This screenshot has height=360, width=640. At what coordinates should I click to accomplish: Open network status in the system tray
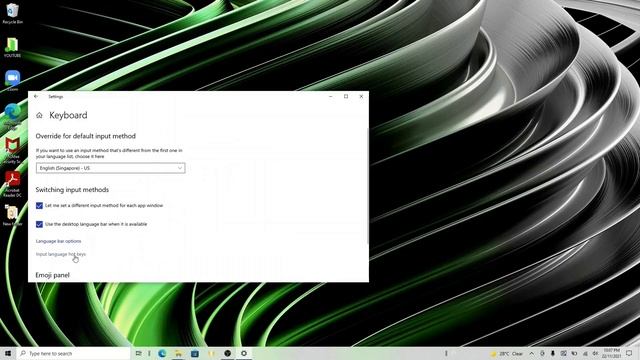coord(585,353)
